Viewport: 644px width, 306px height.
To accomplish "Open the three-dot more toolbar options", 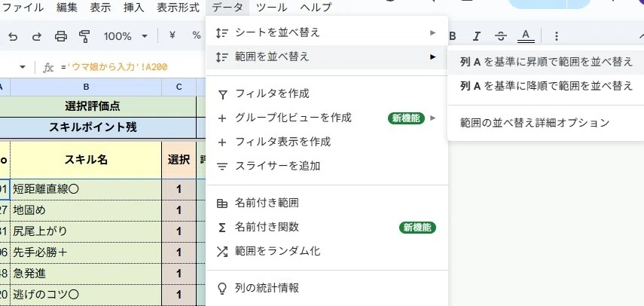I will tap(557, 36).
